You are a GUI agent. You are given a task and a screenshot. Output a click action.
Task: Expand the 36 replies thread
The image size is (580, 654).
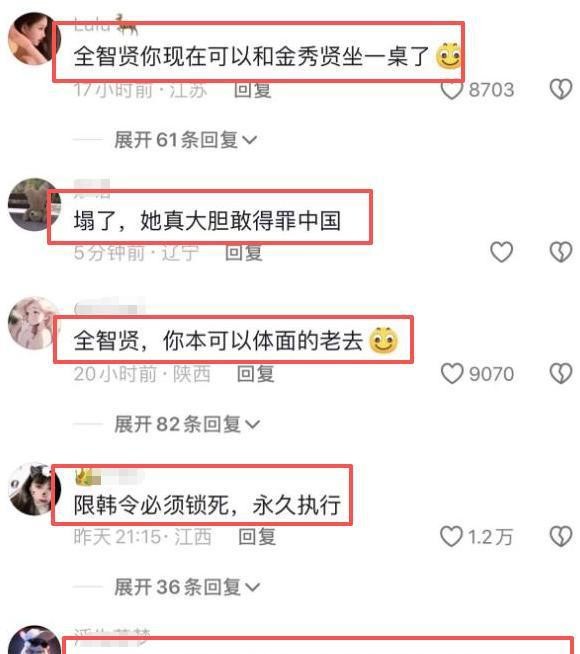pyautogui.click(x=187, y=587)
